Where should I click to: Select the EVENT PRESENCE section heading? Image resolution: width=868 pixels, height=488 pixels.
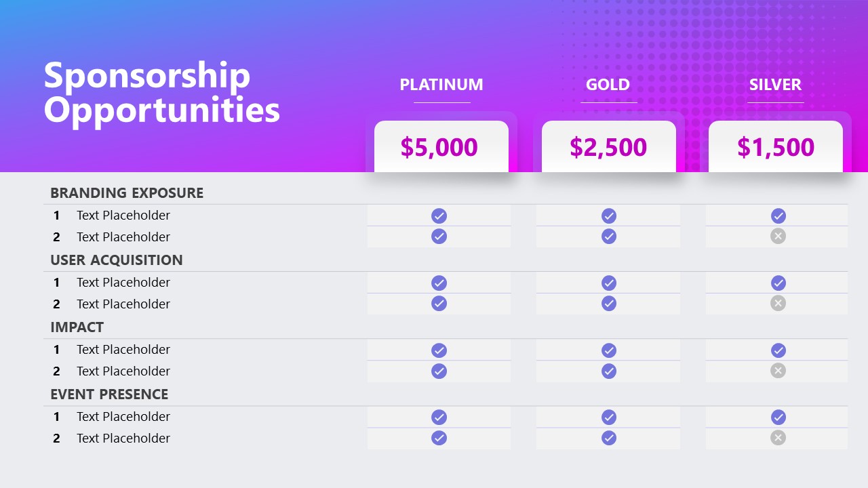pyautogui.click(x=109, y=394)
